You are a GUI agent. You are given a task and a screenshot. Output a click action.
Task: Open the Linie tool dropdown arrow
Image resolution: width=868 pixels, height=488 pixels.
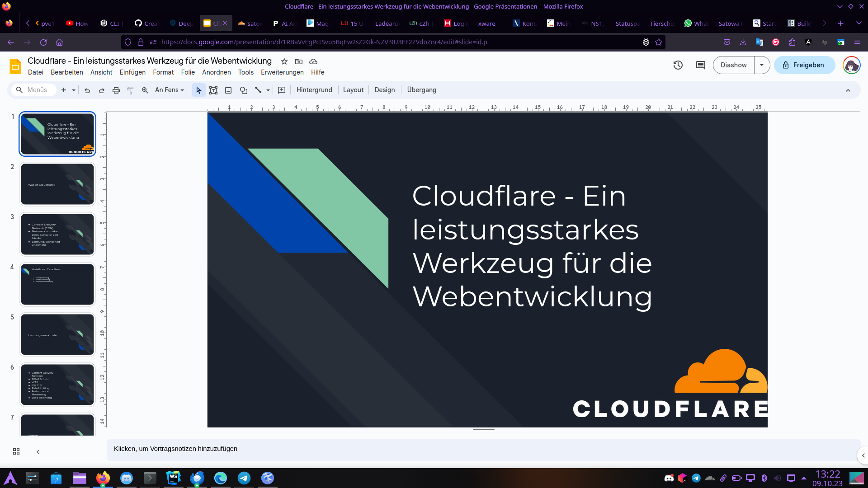pyautogui.click(x=267, y=90)
